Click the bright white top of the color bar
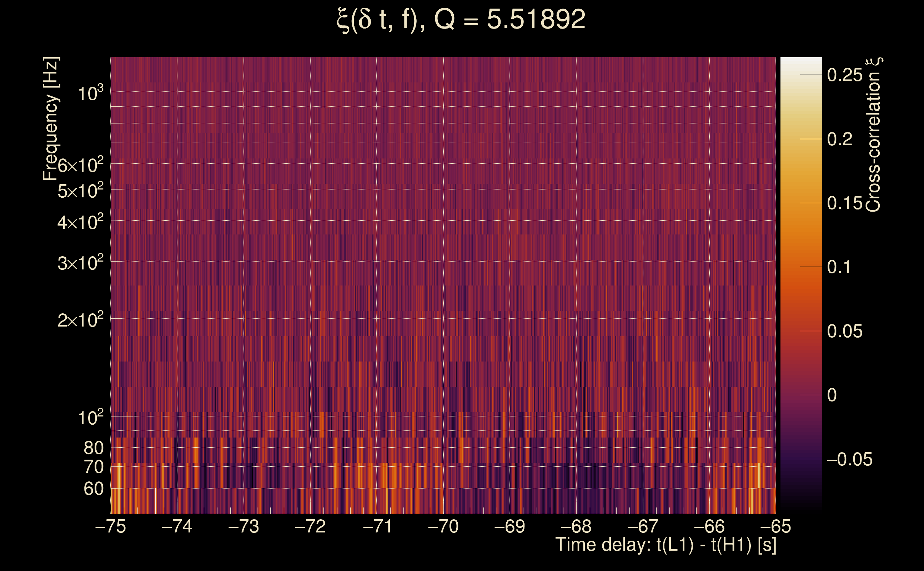This screenshot has height=571, width=924. pos(801,62)
